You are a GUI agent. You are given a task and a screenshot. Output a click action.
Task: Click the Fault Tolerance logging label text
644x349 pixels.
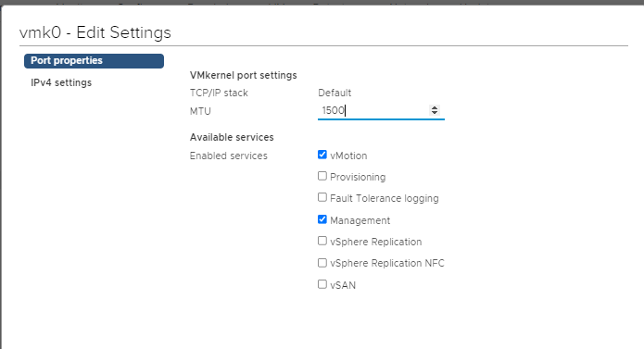[x=385, y=198]
